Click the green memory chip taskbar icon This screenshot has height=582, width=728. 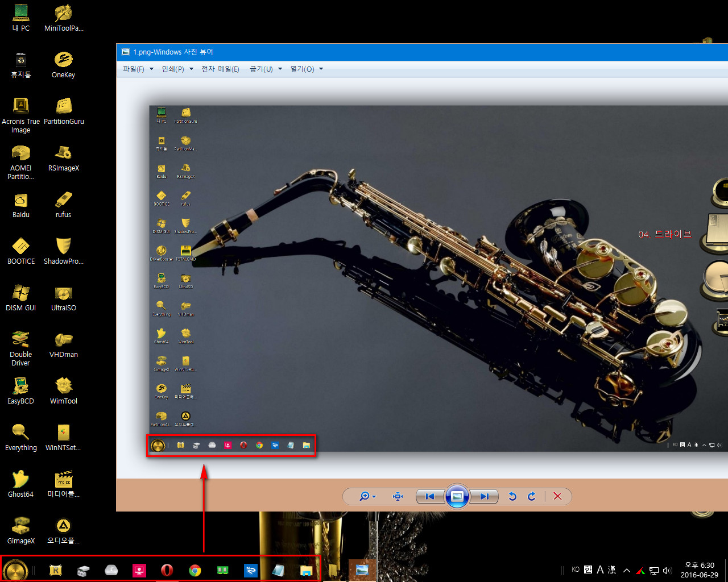pyautogui.click(x=223, y=570)
